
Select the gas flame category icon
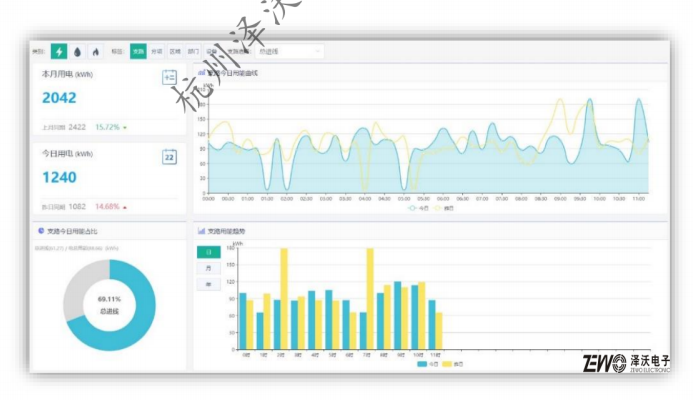(95, 52)
